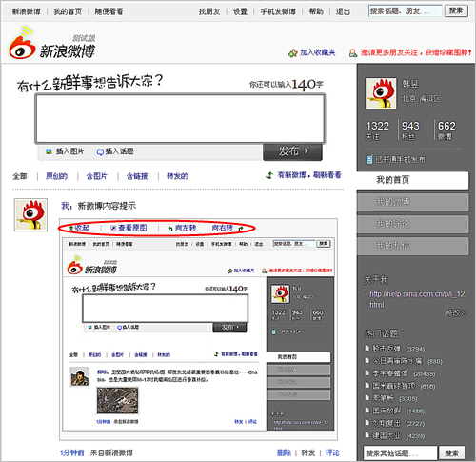Open hot topic 建国大业
Viewport: 476px width, 462px height.
coord(387,435)
